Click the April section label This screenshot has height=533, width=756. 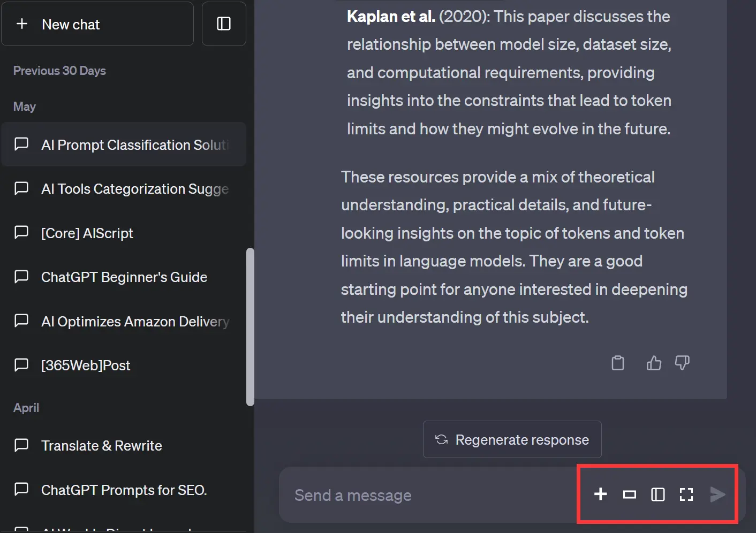26,408
